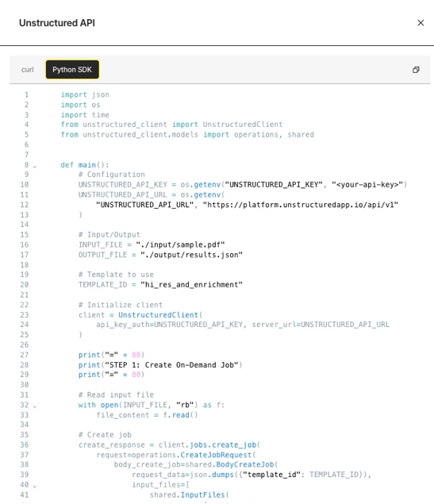
Task: Click line number 10 in the gutter
Action: tap(25, 184)
